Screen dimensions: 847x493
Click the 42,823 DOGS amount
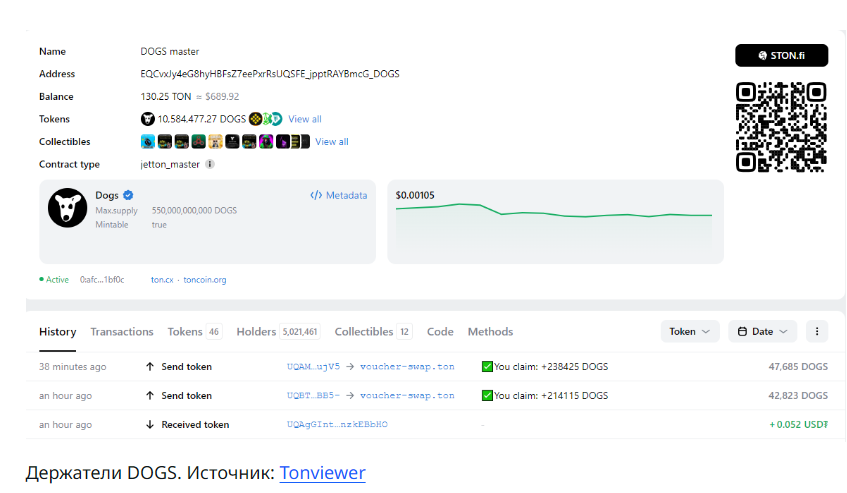[798, 396]
